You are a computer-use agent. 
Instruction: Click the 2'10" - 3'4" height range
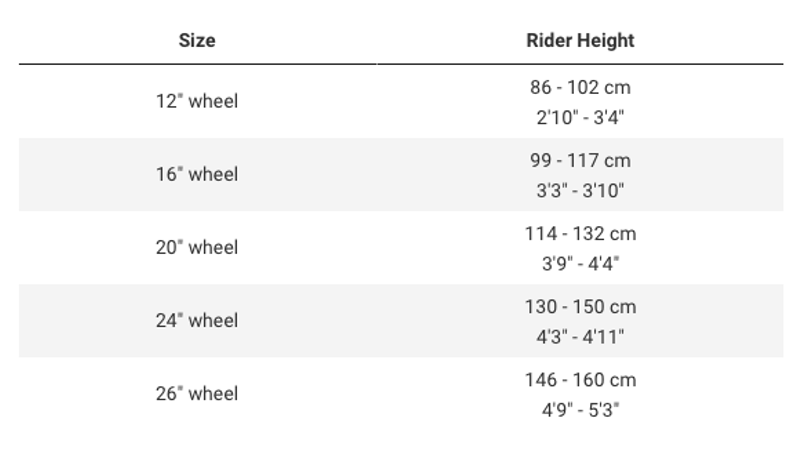580,117
